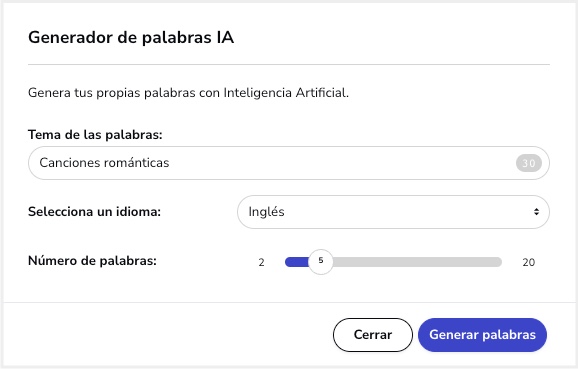Viewport: 578px width, 369px height.
Task: Click the Tema de las palabras label
Action: [x=95, y=135]
